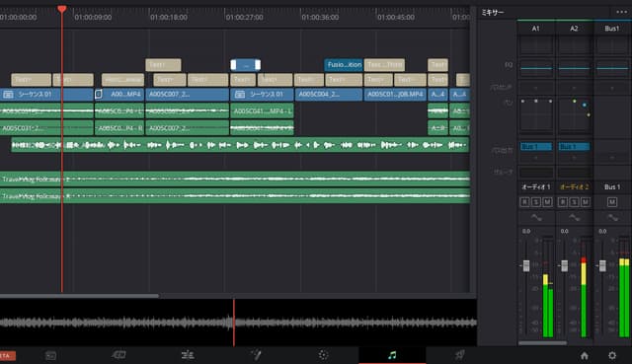This screenshot has height=364, width=632.
Task: Select the A2 channel header
Action: 574,29
